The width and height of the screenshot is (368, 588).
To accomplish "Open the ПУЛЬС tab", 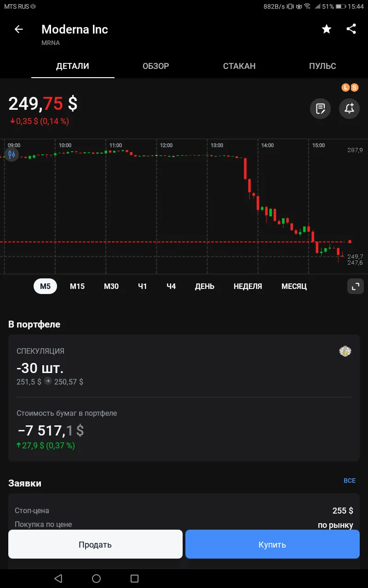I will click(322, 66).
